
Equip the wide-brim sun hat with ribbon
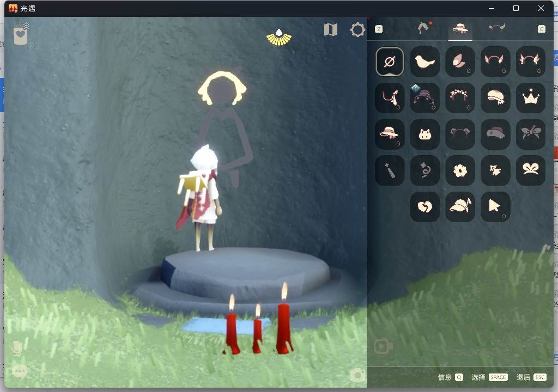coord(390,134)
